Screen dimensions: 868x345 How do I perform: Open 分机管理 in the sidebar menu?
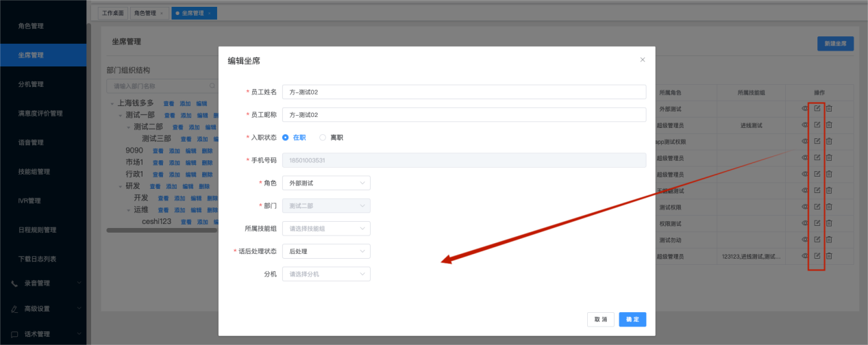[x=31, y=84]
